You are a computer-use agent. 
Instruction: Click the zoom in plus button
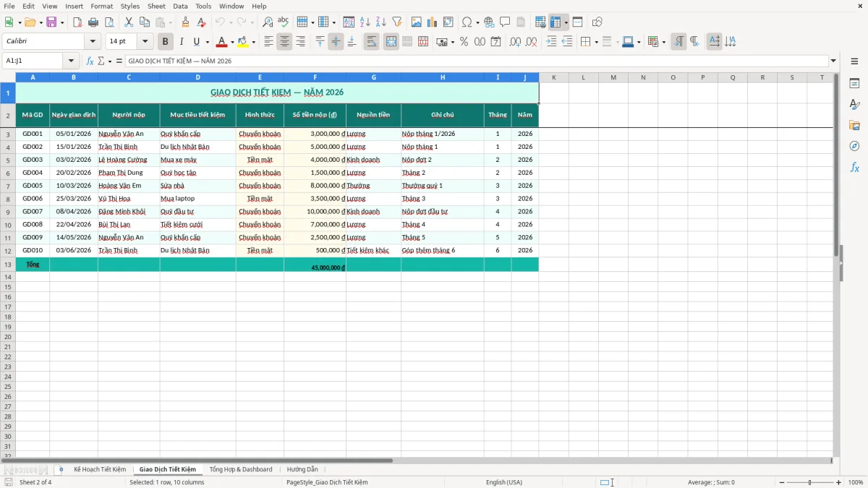pos(839,482)
